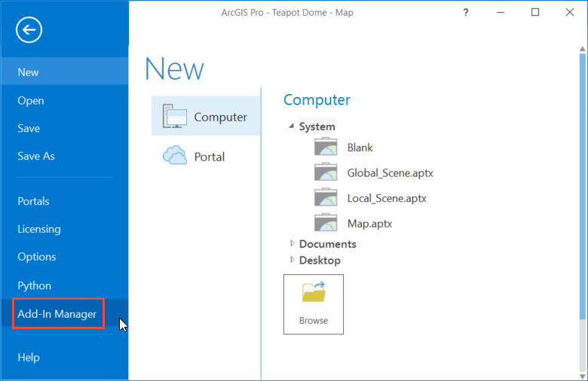Select the Computer tab label
This screenshot has width=588, height=381.
[x=220, y=117]
